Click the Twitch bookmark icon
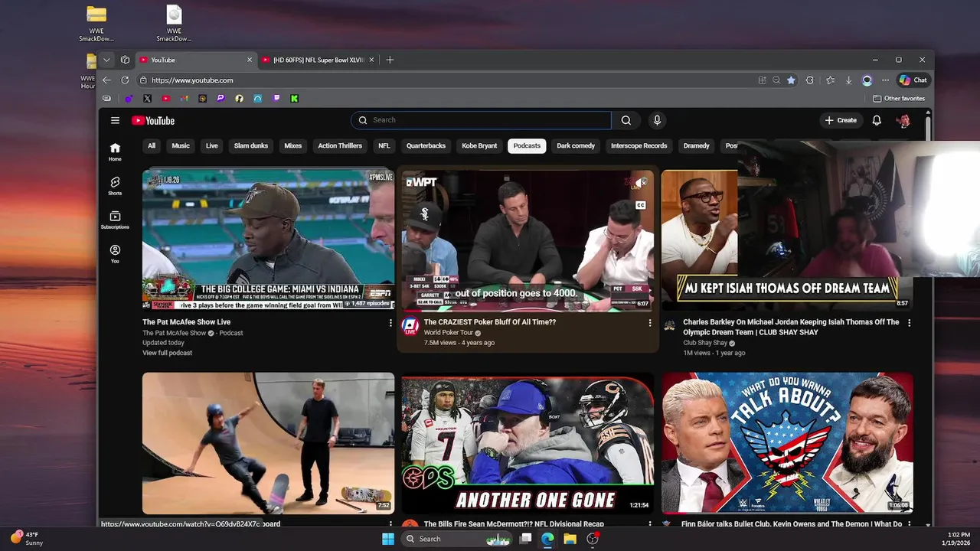Image resolution: width=980 pixels, height=551 pixels. [x=276, y=98]
